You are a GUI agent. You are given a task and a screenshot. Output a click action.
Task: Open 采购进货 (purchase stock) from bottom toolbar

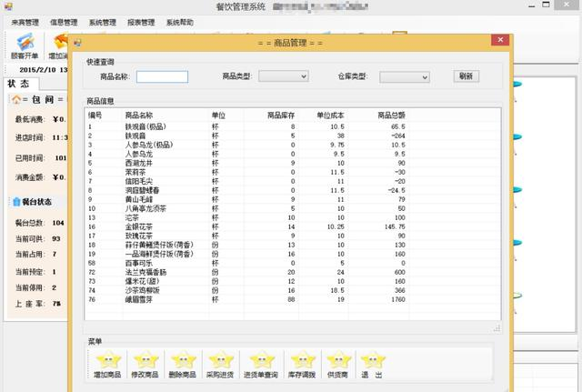click(220, 362)
